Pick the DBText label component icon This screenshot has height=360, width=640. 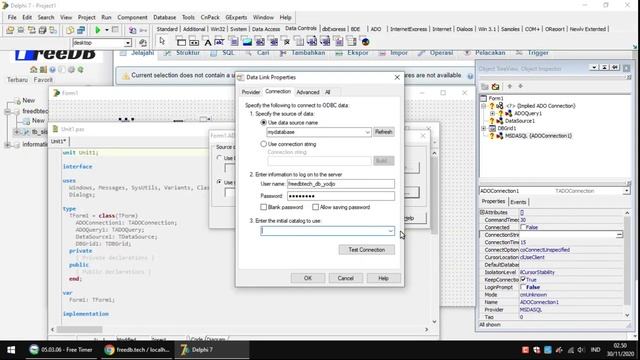207,42
